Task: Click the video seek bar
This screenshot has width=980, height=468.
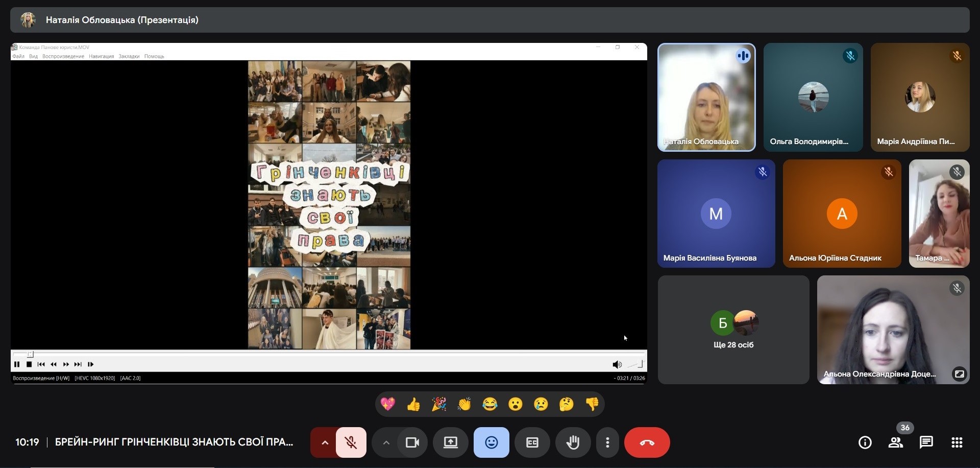Action: tap(327, 354)
